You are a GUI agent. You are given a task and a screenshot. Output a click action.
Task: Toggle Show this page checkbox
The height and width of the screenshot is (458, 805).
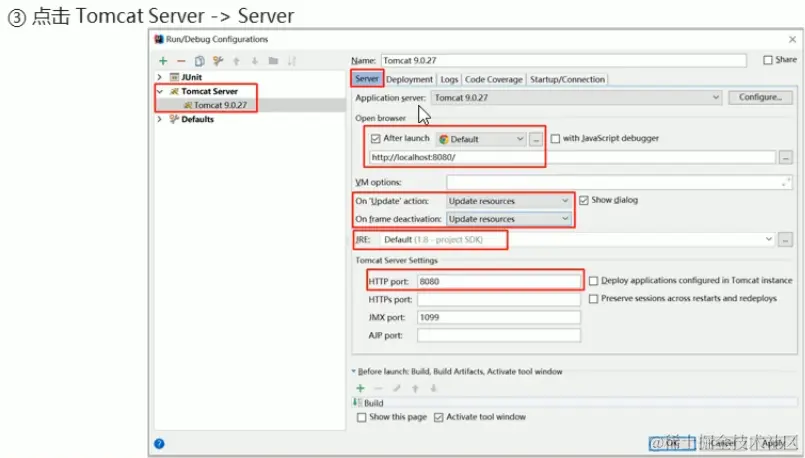361,417
